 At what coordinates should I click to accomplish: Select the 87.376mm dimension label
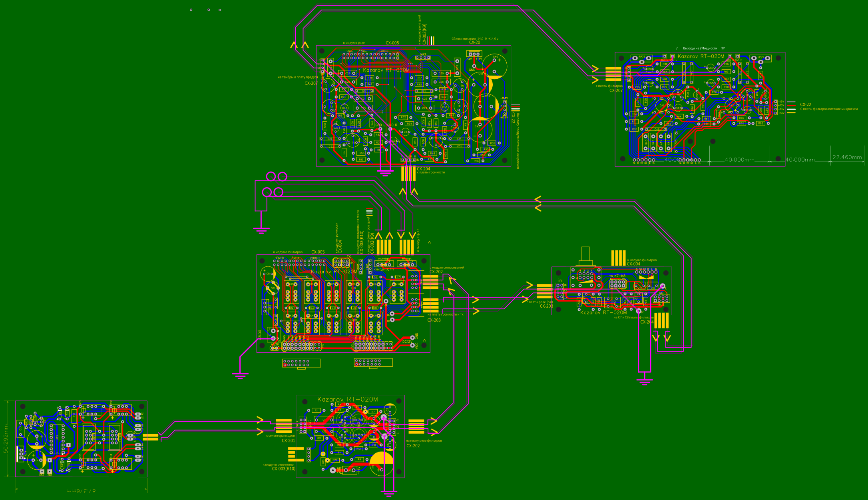pyautogui.click(x=81, y=490)
